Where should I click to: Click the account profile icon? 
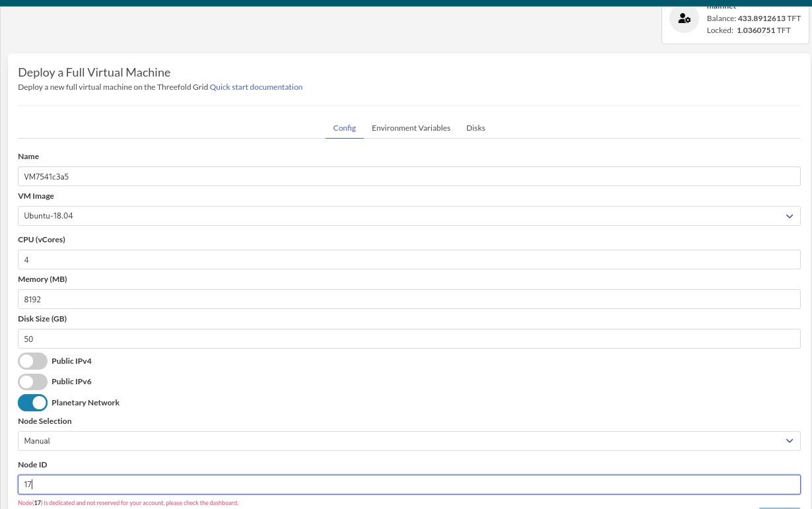684,19
